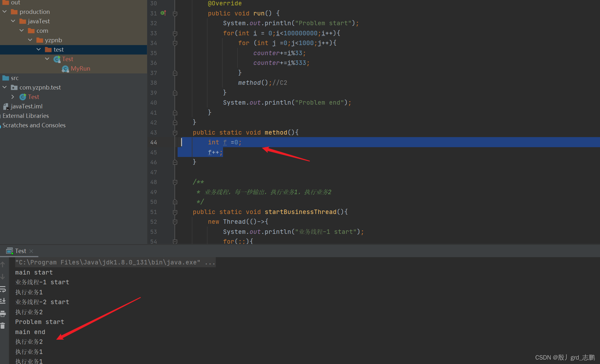The height and width of the screenshot is (364, 600).
Task: Click "main start" console line
Action: (x=34, y=272)
